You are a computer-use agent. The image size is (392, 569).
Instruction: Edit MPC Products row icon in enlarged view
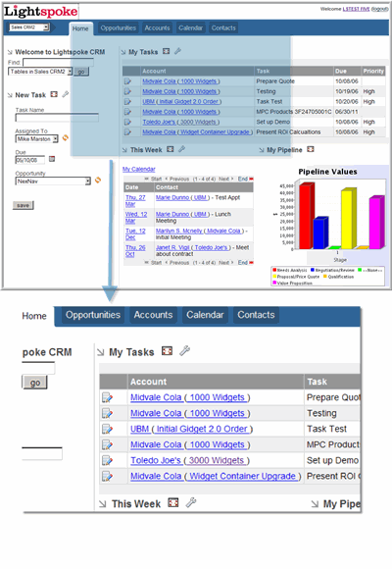[x=107, y=444]
